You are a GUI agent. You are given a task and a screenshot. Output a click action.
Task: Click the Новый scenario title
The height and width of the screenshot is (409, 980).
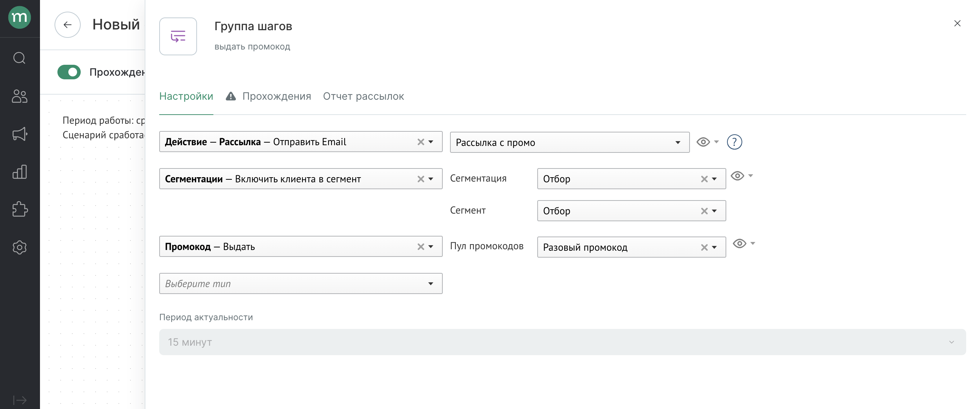click(116, 24)
